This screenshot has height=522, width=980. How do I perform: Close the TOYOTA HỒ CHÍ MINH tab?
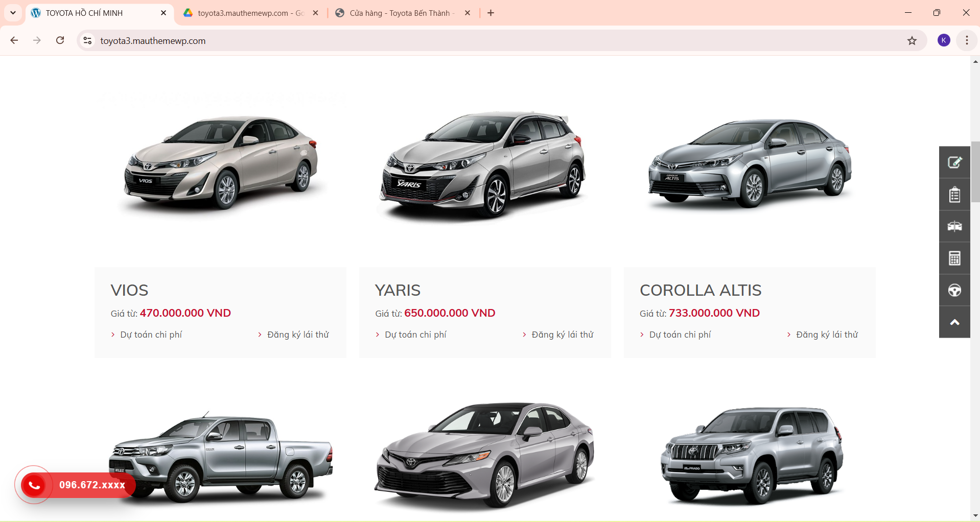pos(164,13)
